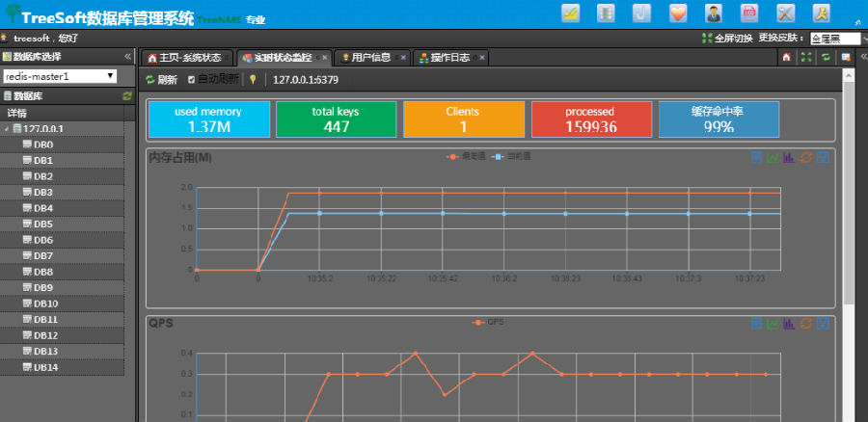Close the 用户信息 tab
868x422 pixels.
[x=403, y=58]
